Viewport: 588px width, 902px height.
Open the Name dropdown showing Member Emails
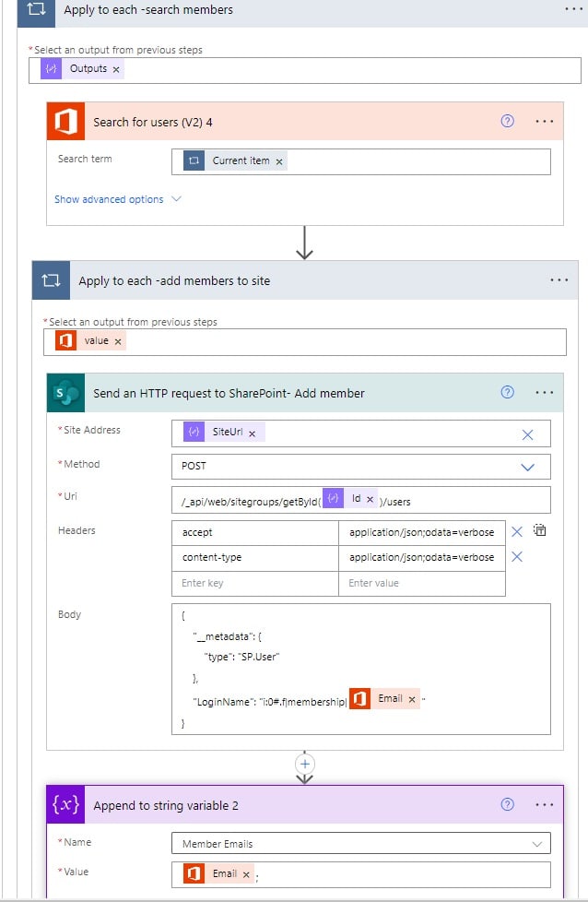(361, 844)
